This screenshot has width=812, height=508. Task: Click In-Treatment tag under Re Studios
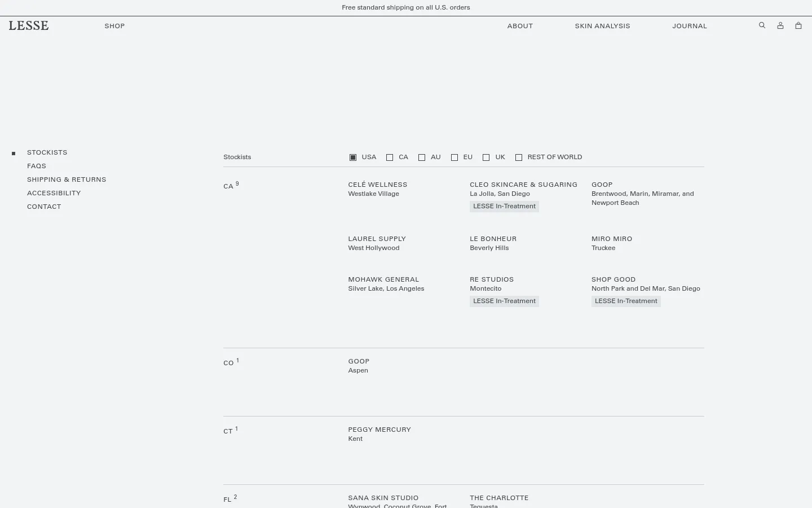point(504,301)
